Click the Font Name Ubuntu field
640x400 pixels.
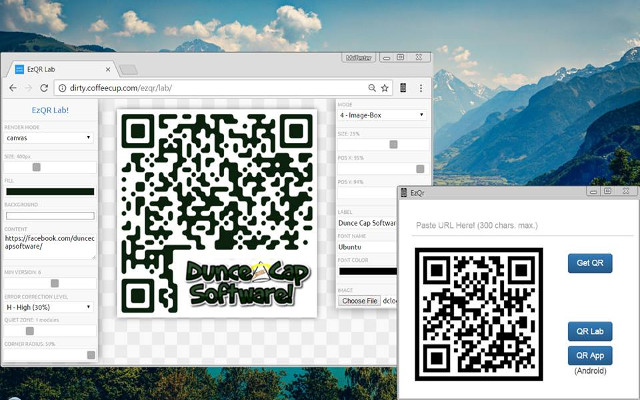click(367, 247)
